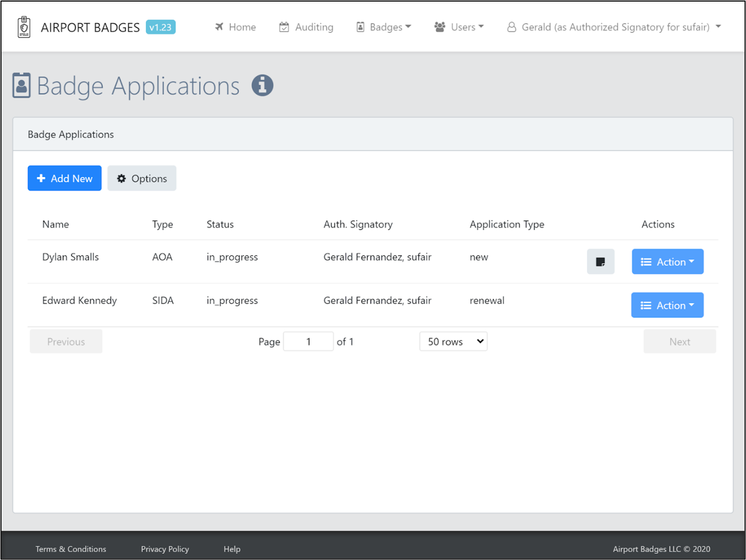Click the badge icon next to page title
This screenshot has width=746, height=560.
[21, 85]
